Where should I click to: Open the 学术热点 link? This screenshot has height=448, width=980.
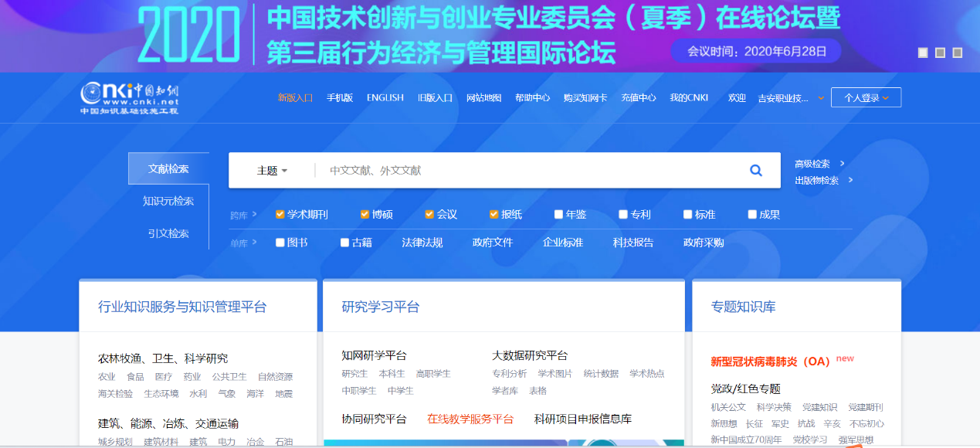point(647,374)
